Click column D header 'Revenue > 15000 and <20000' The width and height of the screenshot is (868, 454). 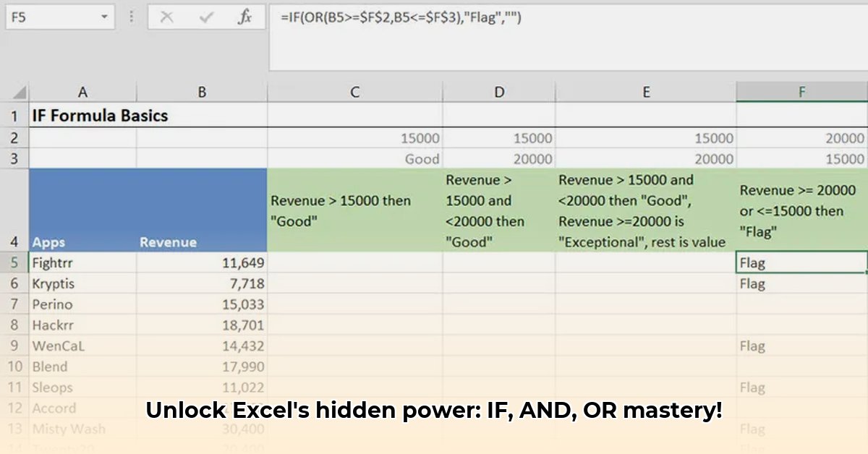pos(499,210)
